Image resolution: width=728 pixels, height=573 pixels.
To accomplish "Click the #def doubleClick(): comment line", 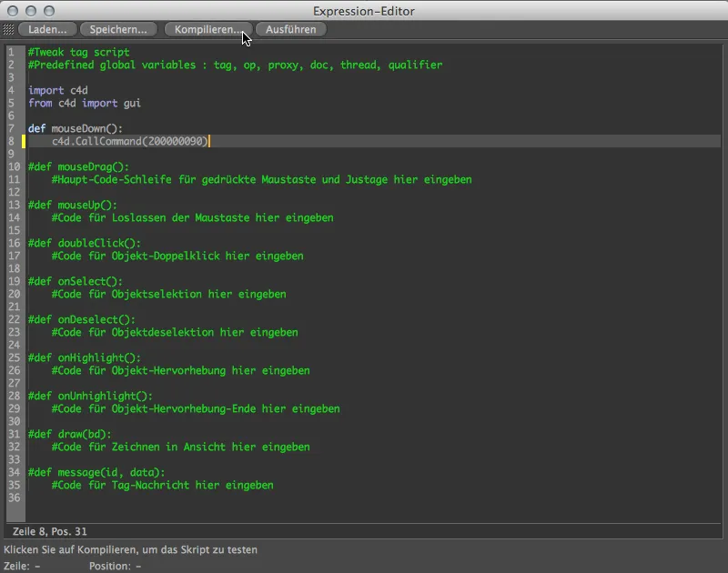I will pos(84,243).
